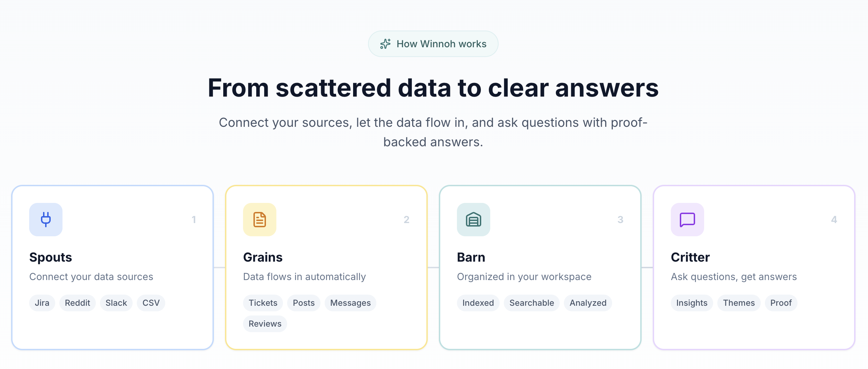Click step number 3 on Barn card
Screen dimensions: 868x369
[x=620, y=220]
